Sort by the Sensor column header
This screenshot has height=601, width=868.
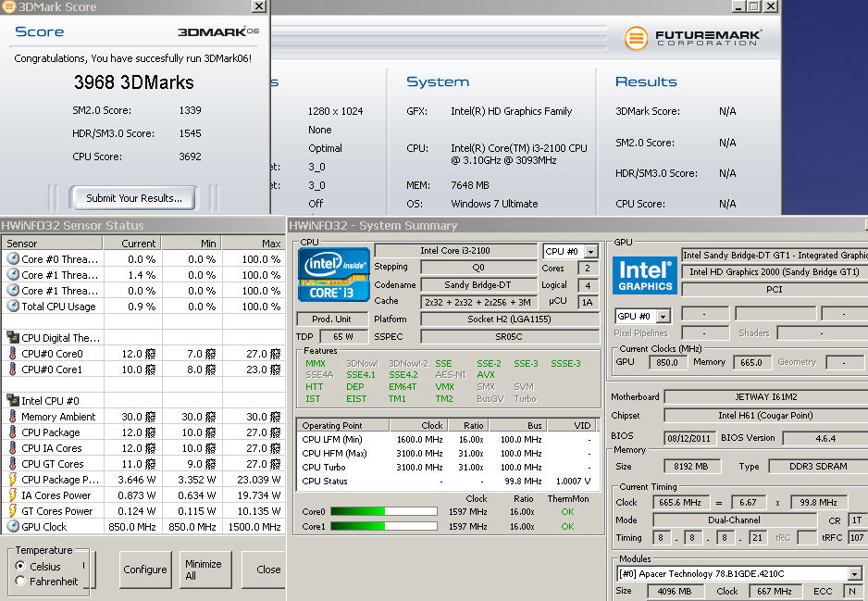pyautogui.click(x=52, y=244)
